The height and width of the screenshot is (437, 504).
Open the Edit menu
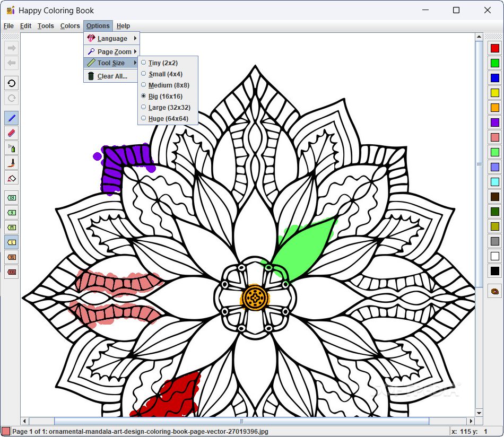tap(25, 26)
